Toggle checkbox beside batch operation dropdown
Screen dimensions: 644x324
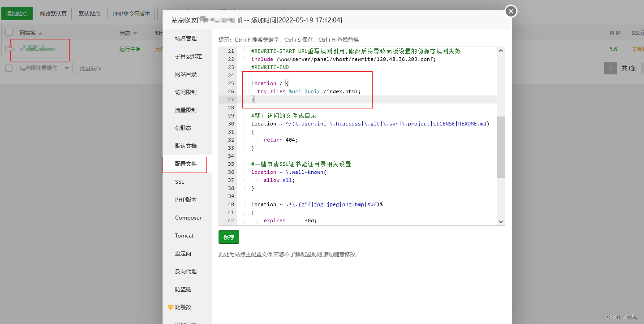click(x=9, y=68)
